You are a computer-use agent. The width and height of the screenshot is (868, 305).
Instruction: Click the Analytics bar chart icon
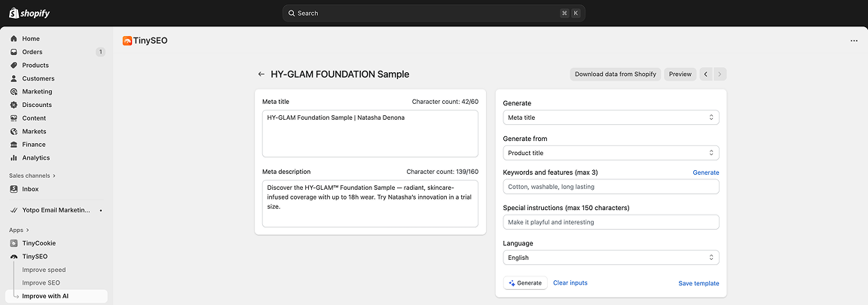coord(14,158)
